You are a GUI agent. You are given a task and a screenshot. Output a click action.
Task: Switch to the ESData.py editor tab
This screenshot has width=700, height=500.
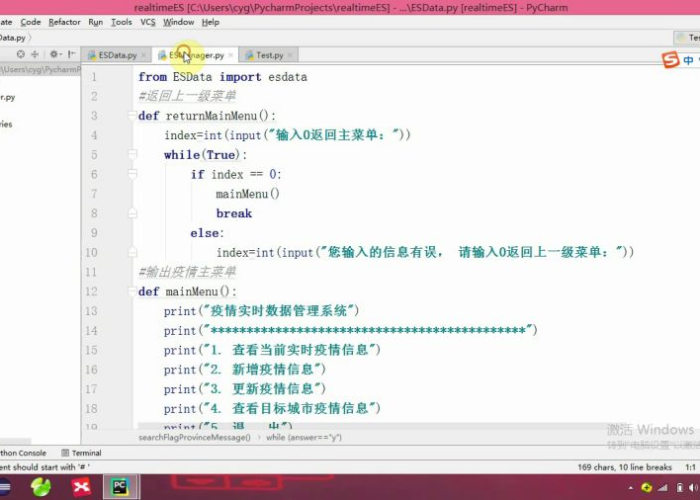tap(117, 55)
